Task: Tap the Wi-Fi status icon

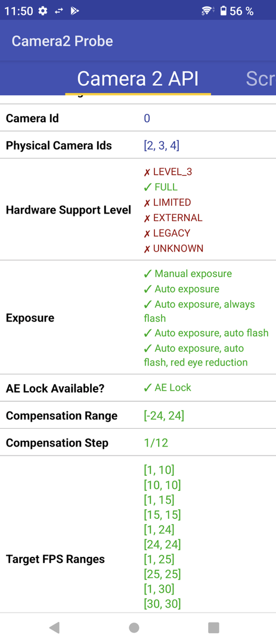Action: (207, 11)
